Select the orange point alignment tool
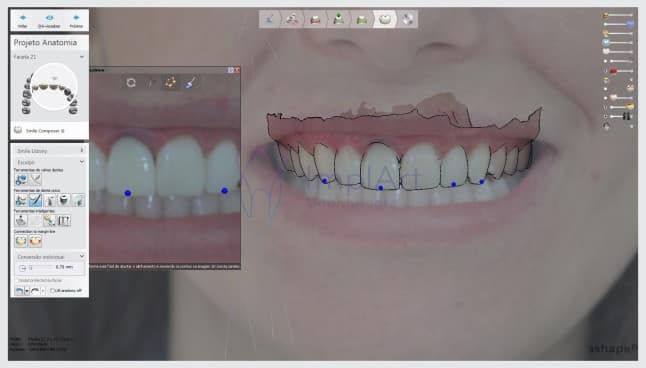 pyautogui.click(x=170, y=82)
